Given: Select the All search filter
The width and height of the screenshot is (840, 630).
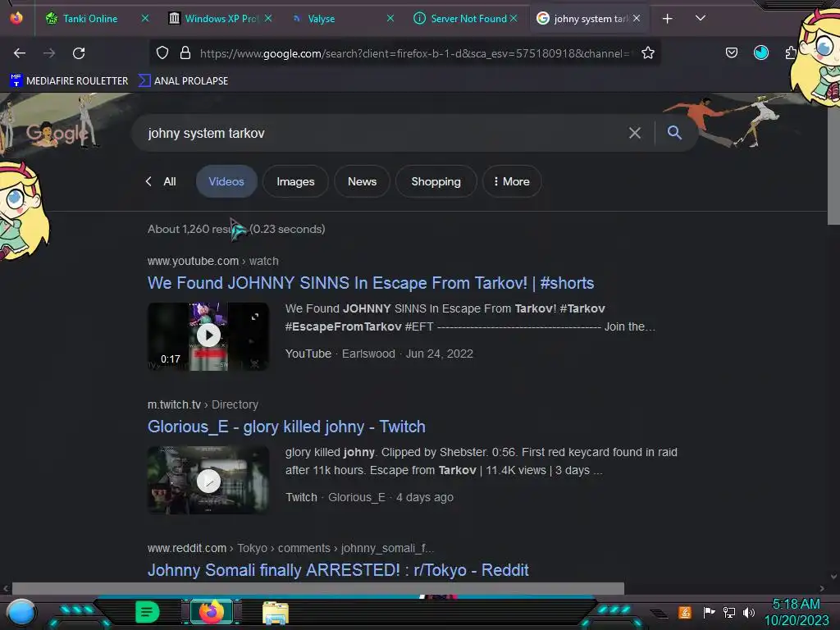Looking at the screenshot, I should (x=169, y=181).
